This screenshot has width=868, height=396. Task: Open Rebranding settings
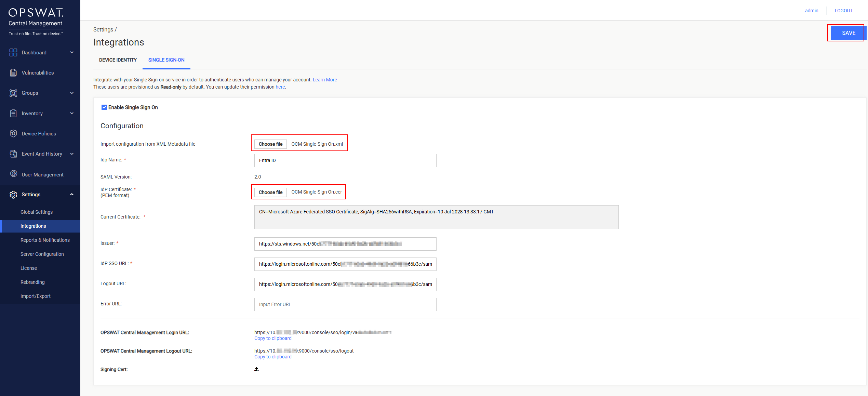coord(32,282)
